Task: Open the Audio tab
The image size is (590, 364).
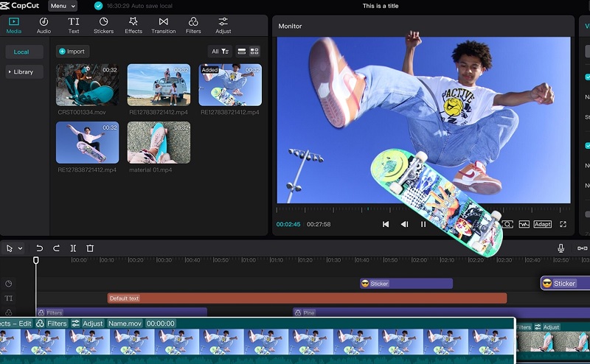Action: [x=44, y=26]
